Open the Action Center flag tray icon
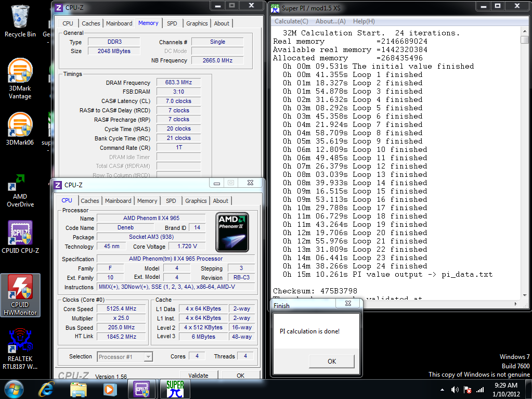 [468, 390]
